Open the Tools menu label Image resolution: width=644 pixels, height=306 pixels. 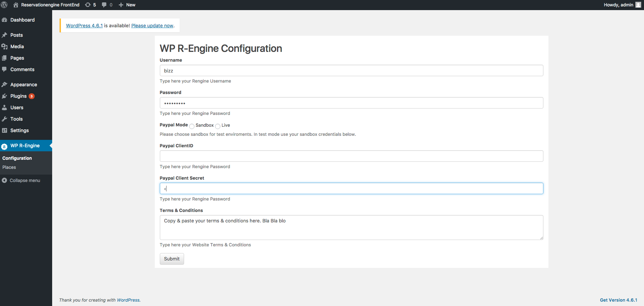click(16, 119)
